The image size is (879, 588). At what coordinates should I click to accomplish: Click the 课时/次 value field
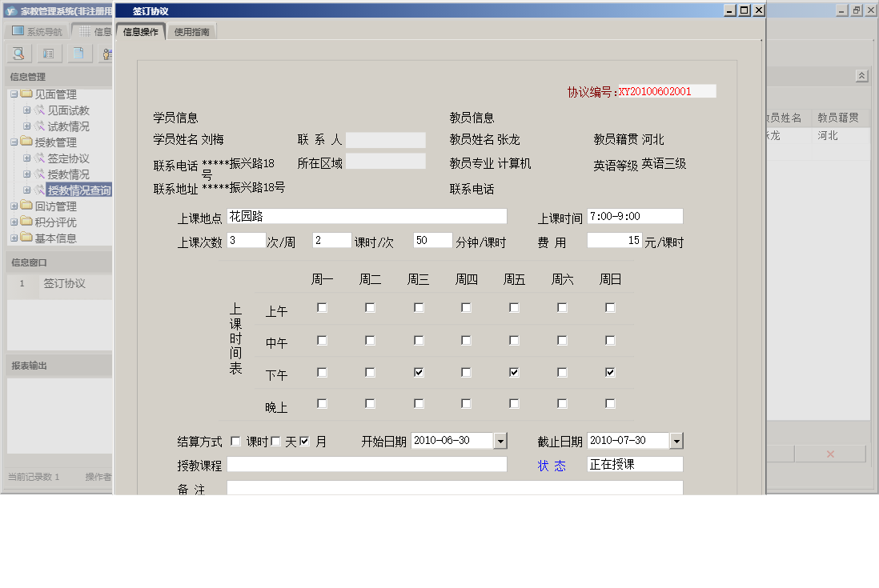[x=332, y=240]
